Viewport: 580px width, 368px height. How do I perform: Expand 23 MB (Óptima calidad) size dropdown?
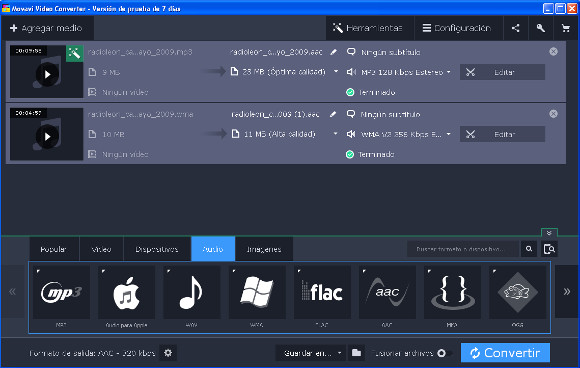[x=336, y=71]
